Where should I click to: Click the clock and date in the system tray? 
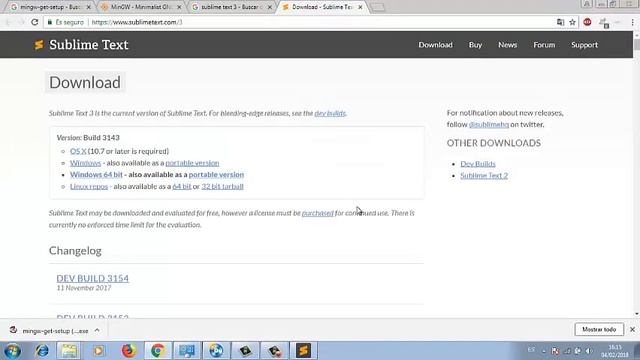click(x=615, y=351)
